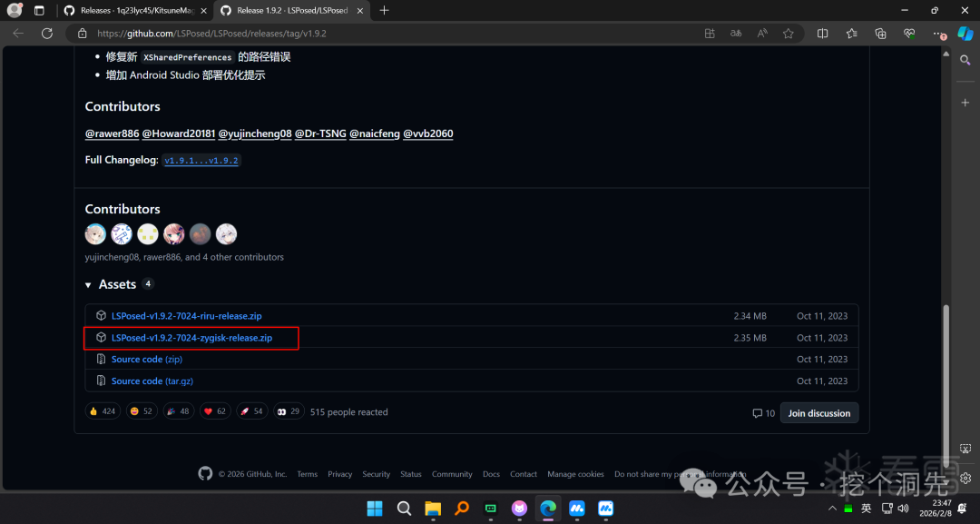This screenshot has height=524, width=980.
Task: Open the sidebar search icon
Action: pos(965,60)
